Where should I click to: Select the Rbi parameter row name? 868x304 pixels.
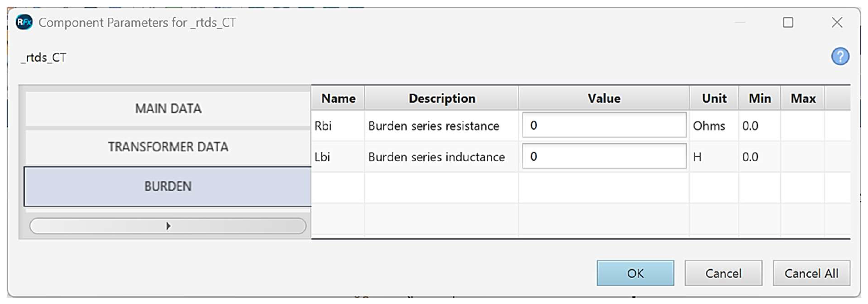[x=323, y=126]
